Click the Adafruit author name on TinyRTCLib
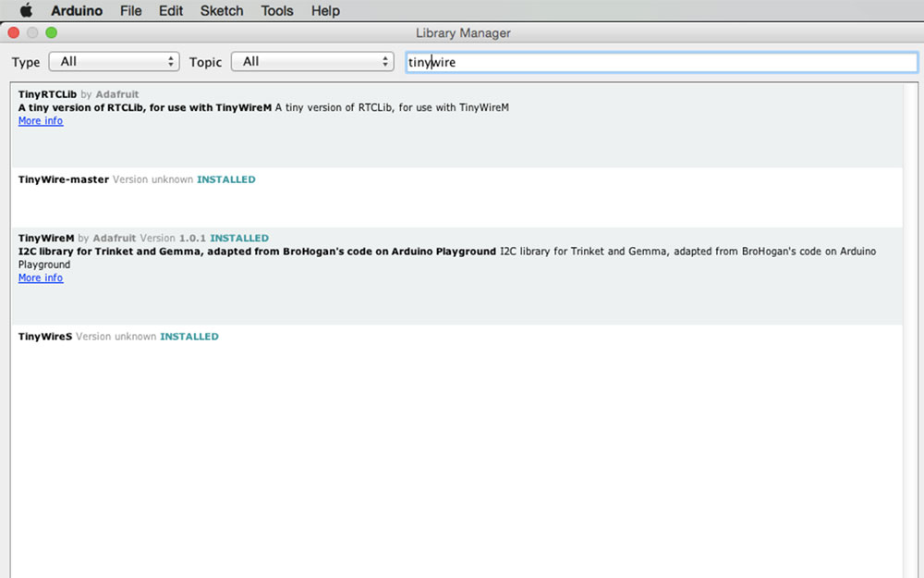 (x=117, y=94)
